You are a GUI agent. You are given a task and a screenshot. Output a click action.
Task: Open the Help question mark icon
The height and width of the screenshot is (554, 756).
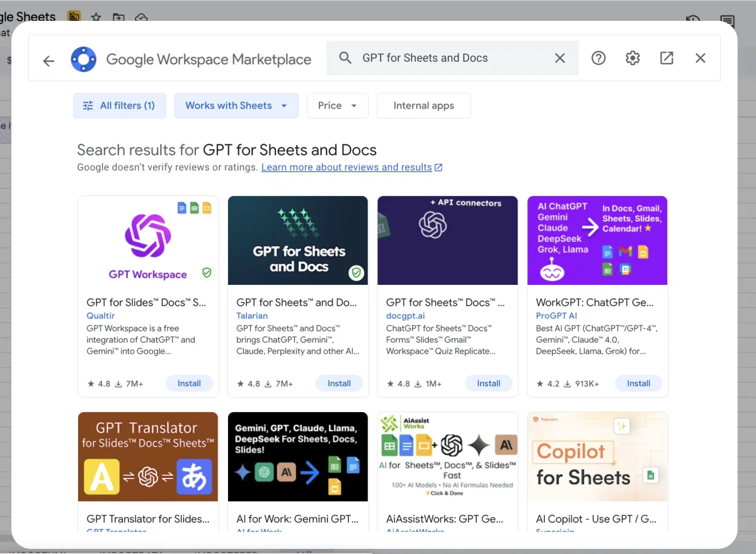(x=598, y=58)
